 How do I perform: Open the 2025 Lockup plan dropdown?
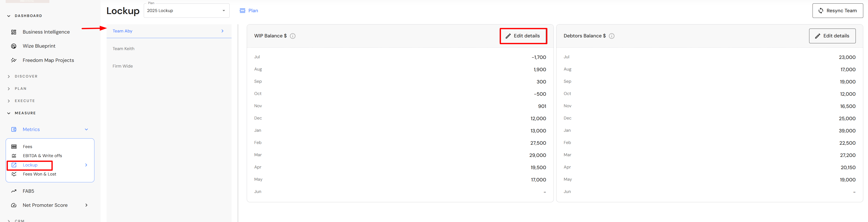click(x=186, y=11)
